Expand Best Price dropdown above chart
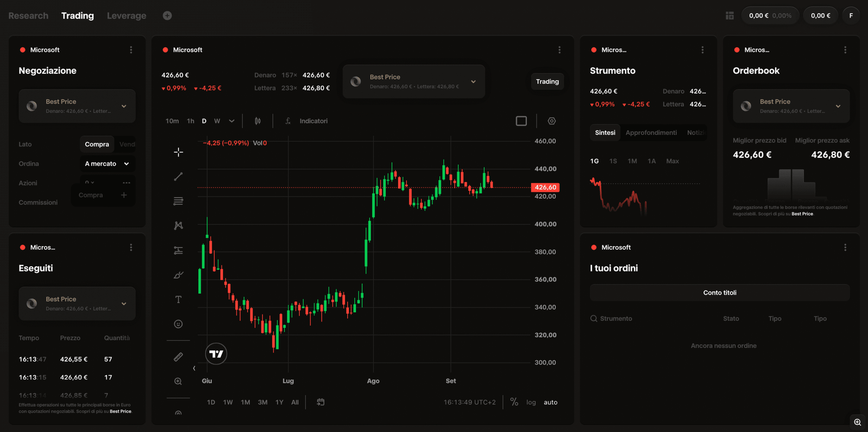 coord(413,81)
